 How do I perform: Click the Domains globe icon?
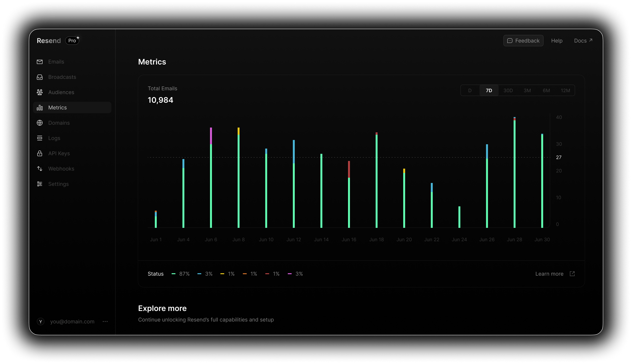click(x=41, y=123)
